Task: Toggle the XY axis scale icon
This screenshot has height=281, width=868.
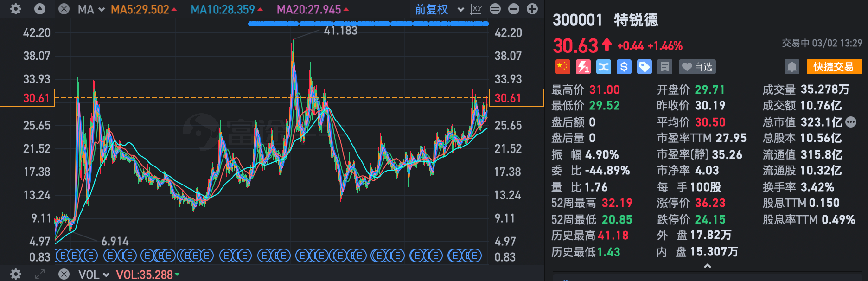Action: point(476,9)
